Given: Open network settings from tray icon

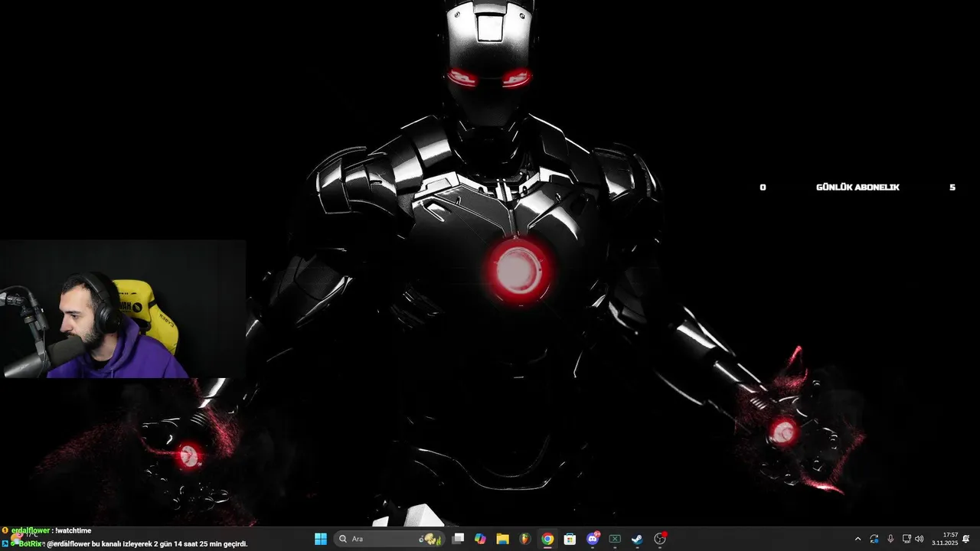Looking at the screenshot, I should tap(906, 539).
